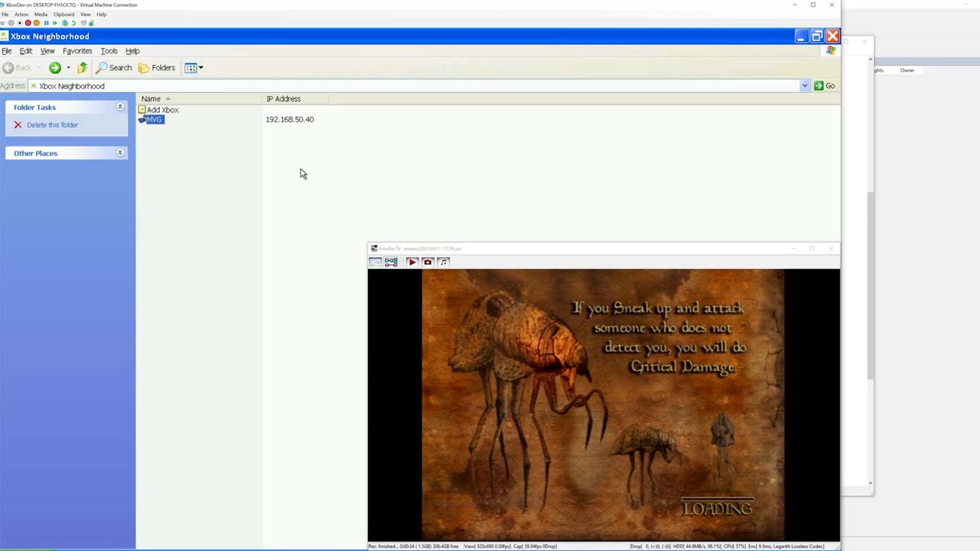
Task: Open Explorer View menu
Action: coord(47,51)
